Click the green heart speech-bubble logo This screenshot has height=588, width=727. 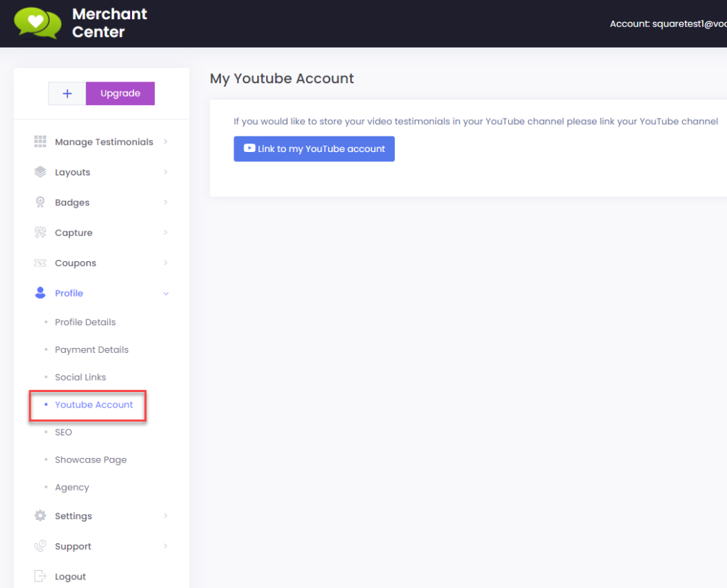pyautogui.click(x=38, y=23)
